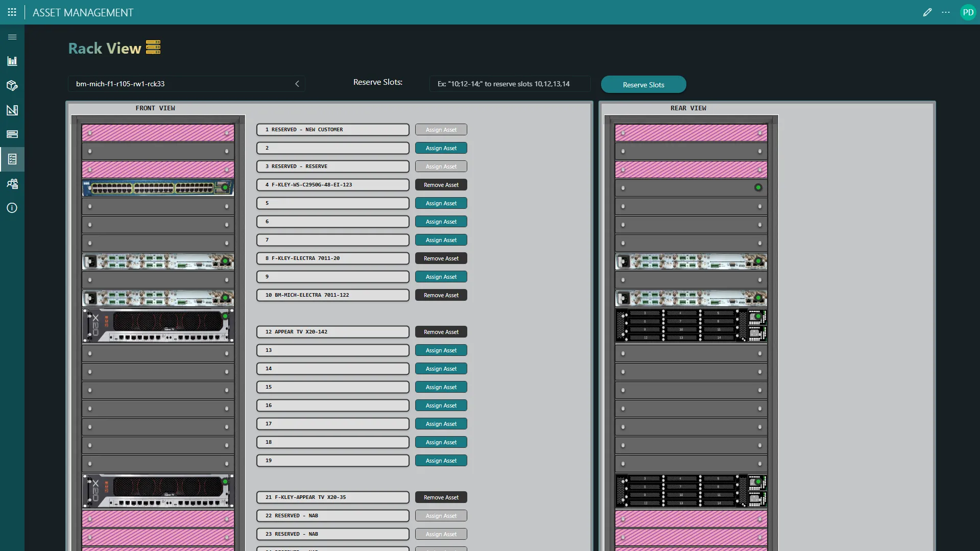Viewport: 980px width, 551px height.
Task: Open the floor plan ruler icon in sidebar
Action: (12, 110)
